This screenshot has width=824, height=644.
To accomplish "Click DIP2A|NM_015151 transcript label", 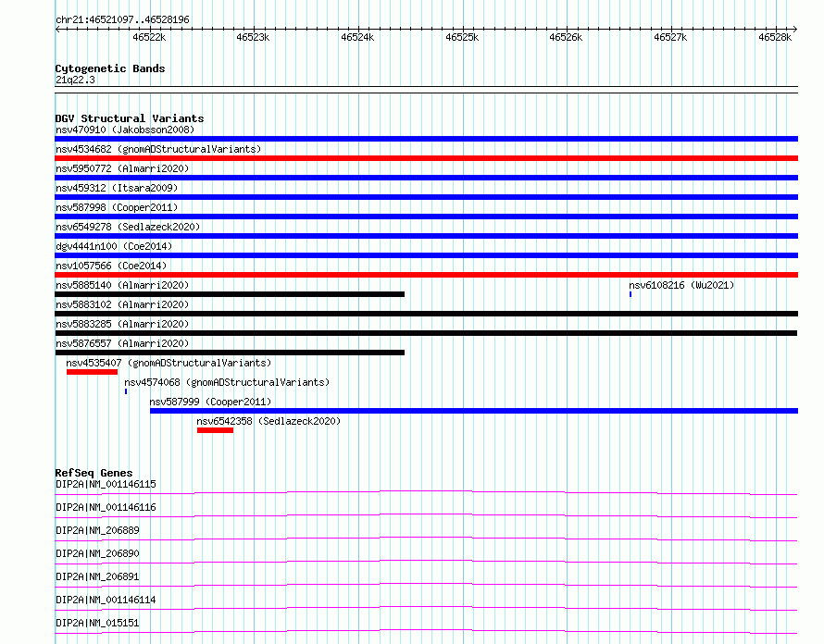I will [x=97, y=623].
